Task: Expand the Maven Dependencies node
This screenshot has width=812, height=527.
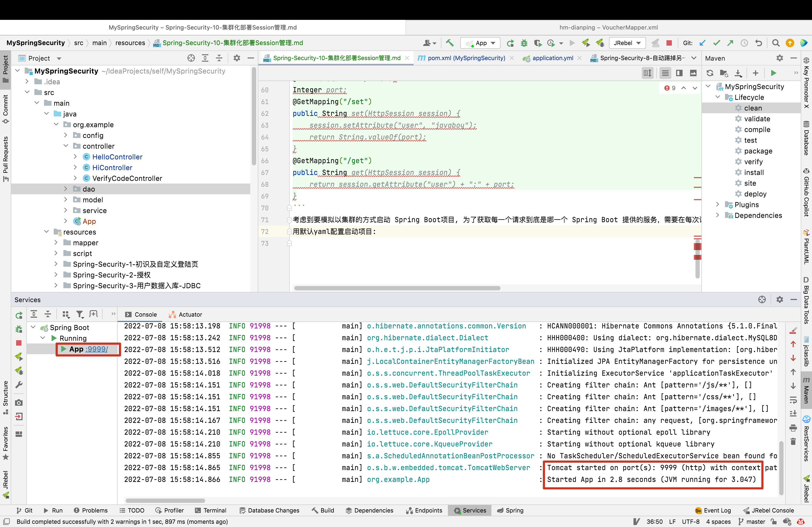Action: click(717, 215)
